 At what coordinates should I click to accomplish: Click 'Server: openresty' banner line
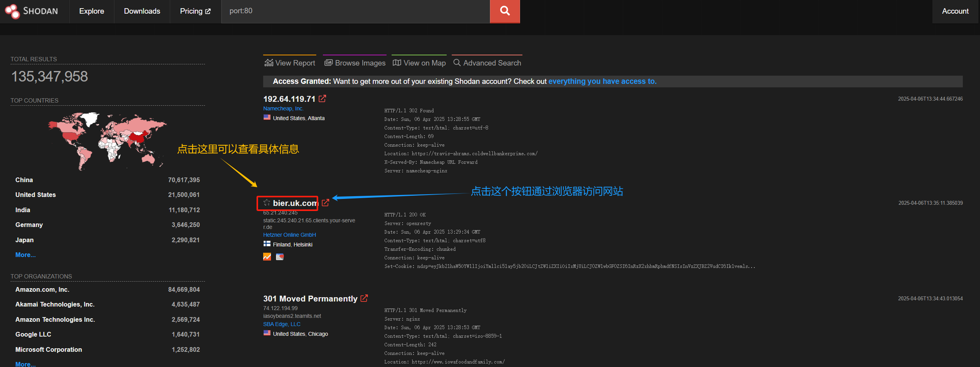(408, 223)
